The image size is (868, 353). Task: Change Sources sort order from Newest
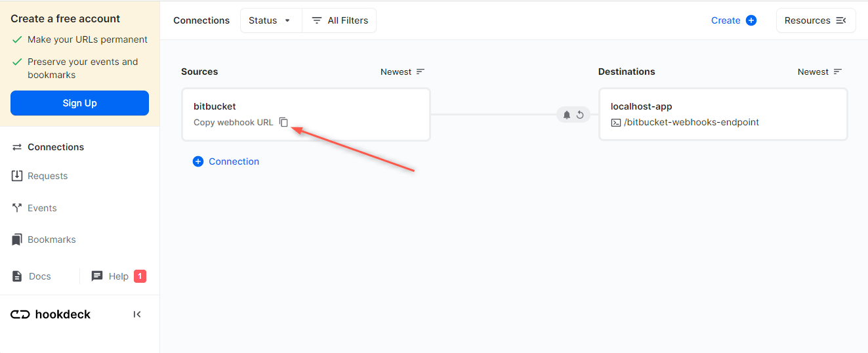point(403,72)
